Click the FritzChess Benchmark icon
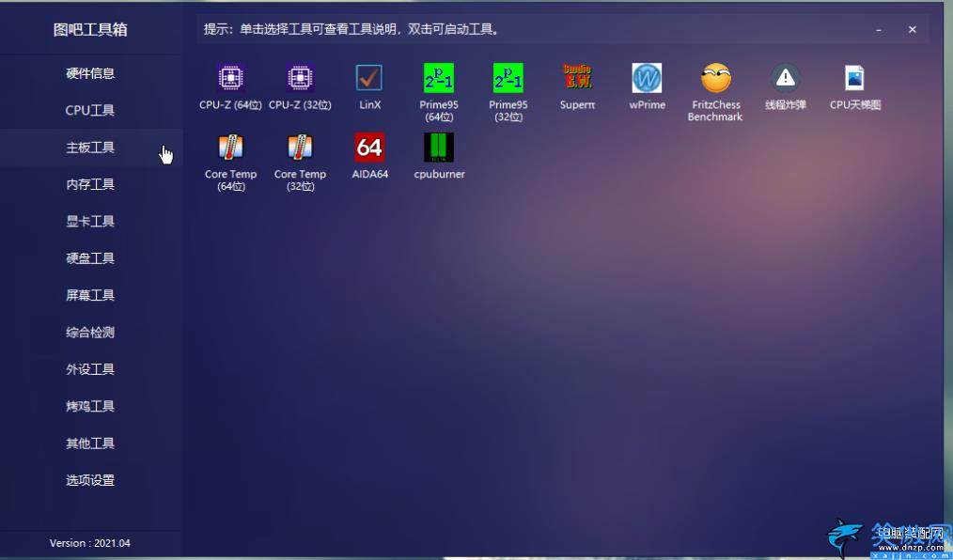 click(x=715, y=78)
